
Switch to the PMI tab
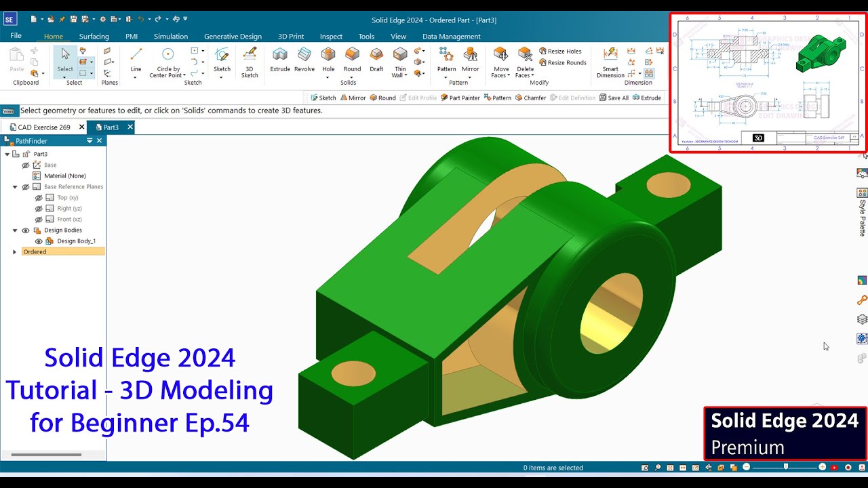coord(132,37)
